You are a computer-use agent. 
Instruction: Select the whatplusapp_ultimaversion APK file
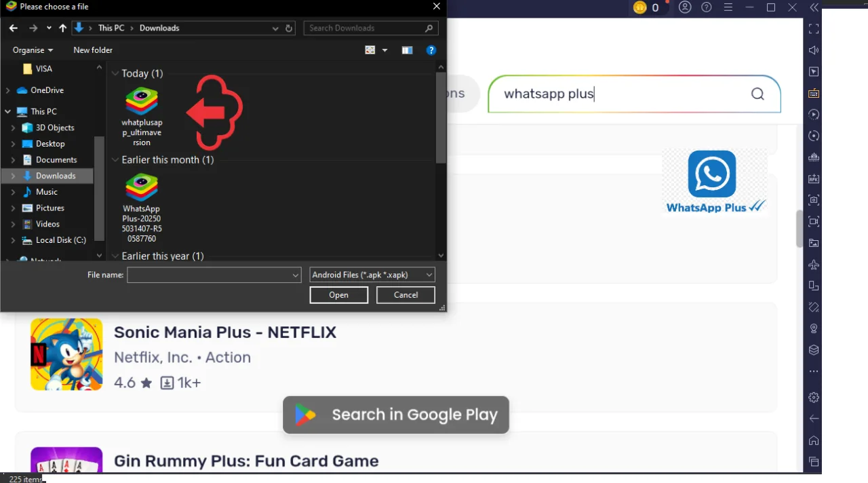pos(142,117)
